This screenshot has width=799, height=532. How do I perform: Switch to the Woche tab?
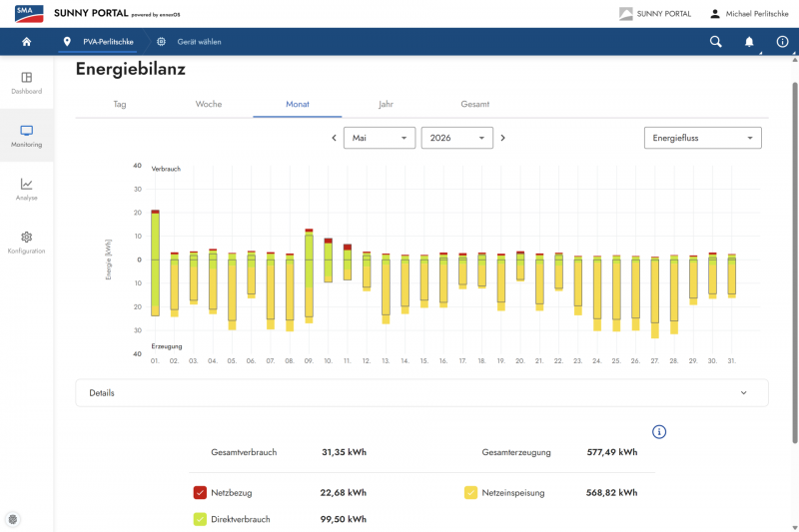(209, 104)
